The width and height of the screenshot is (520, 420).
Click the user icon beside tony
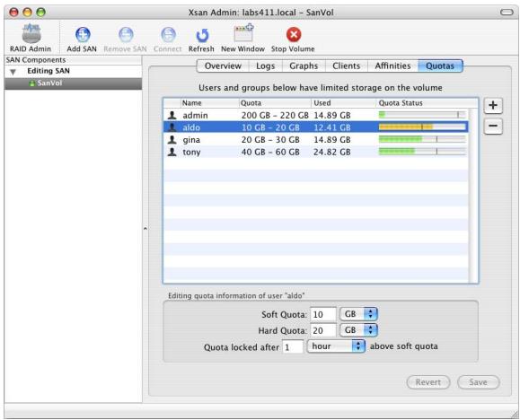tap(172, 152)
